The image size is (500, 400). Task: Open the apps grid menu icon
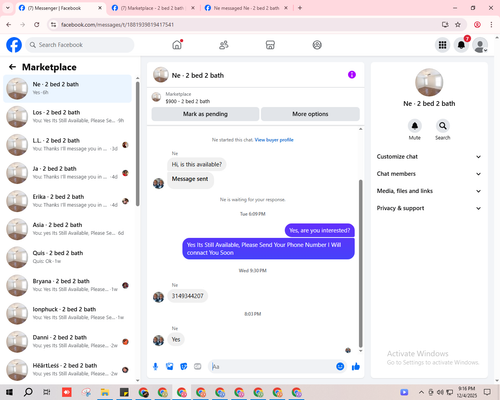(x=442, y=45)
